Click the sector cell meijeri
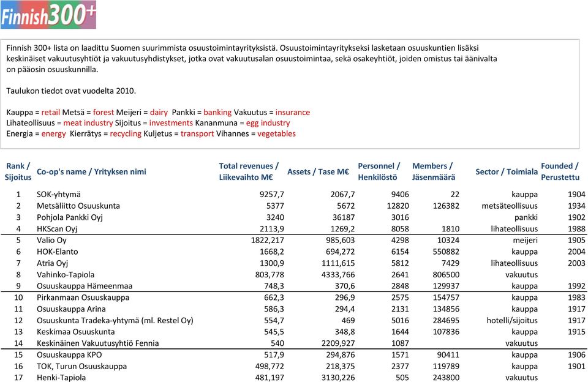 coord(526,241)
